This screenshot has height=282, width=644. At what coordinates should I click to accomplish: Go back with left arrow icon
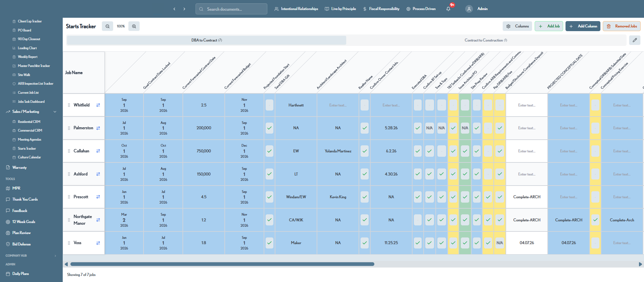click(x=174, y=9)
